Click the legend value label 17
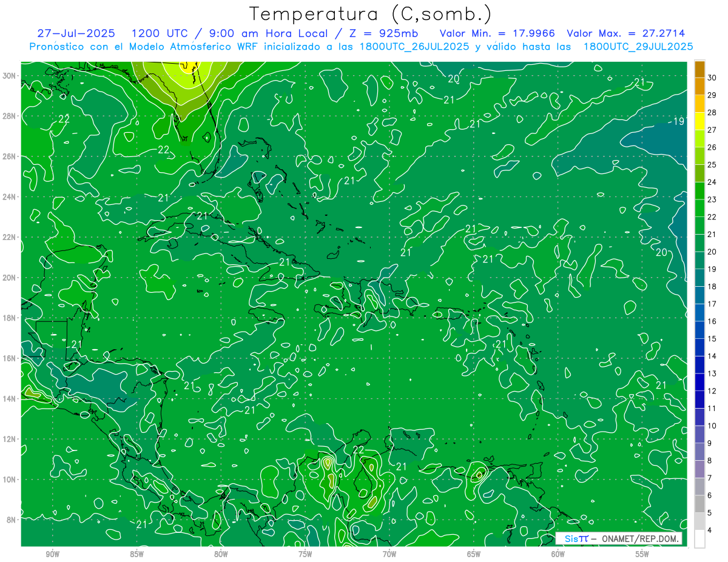Image resolution: width=728 pixels, height=562 pixels. coord(712,304)
